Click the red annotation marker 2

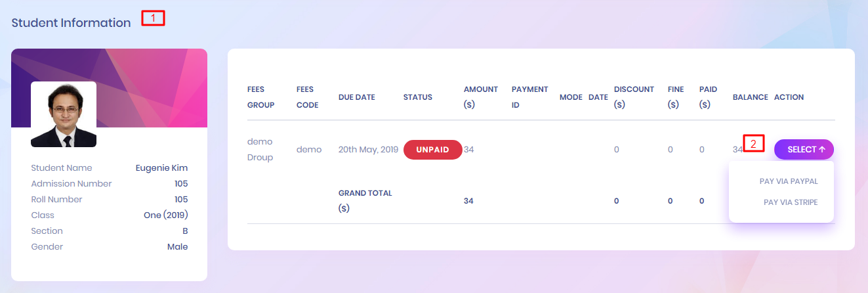point(754,143)
